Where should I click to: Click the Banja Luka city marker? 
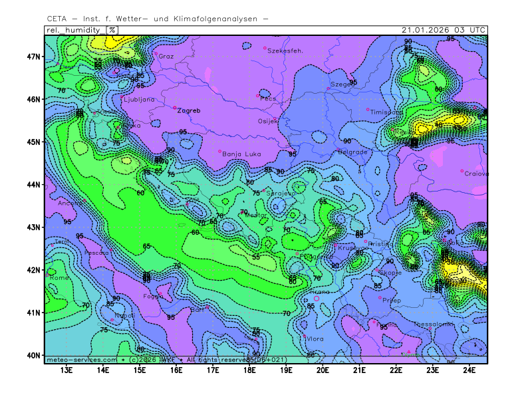pos(220,151)
